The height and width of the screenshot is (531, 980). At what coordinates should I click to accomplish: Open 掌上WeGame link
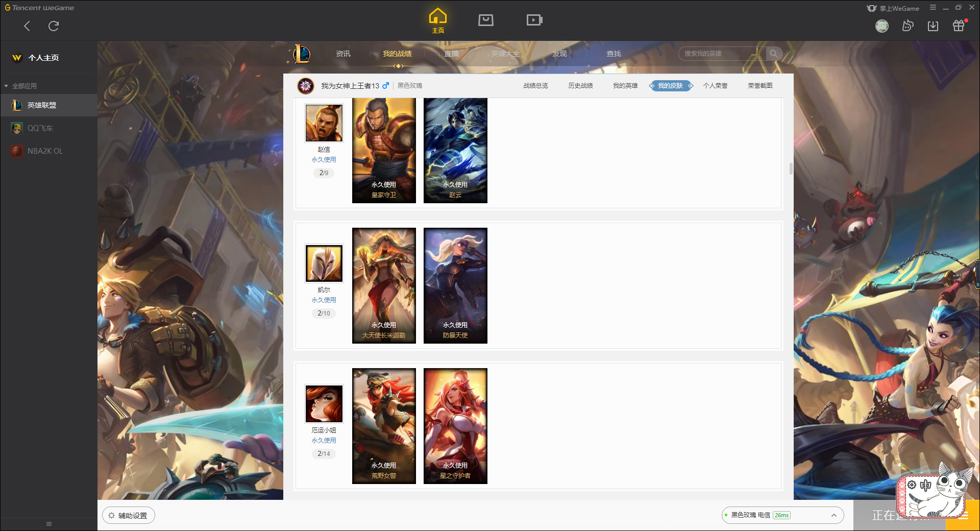click(893, 8)
